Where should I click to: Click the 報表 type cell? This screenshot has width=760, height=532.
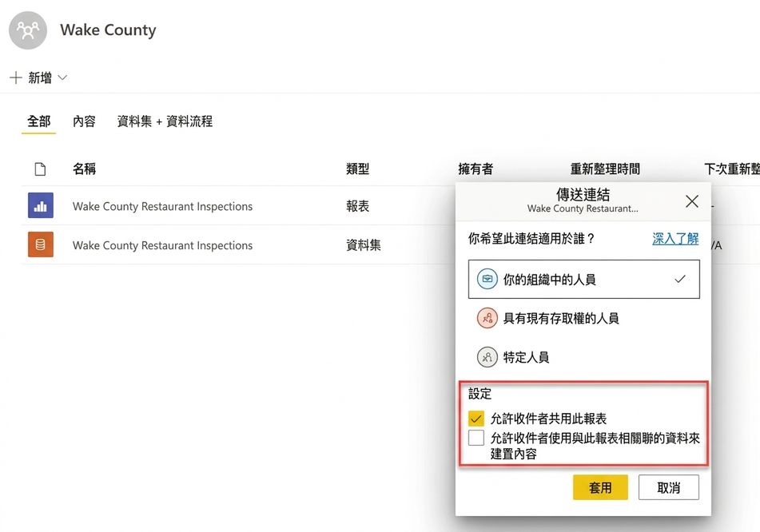pyautogui.click(x=358, y=206)
